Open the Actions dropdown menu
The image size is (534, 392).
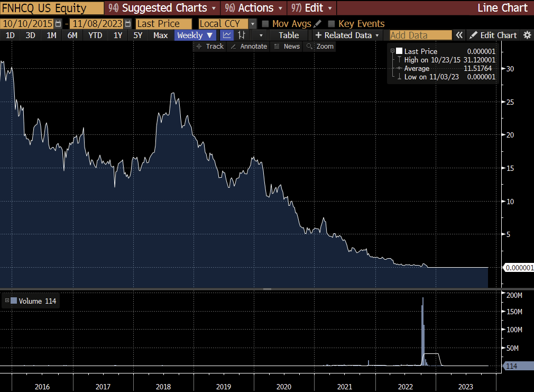[x=254, y=7]
